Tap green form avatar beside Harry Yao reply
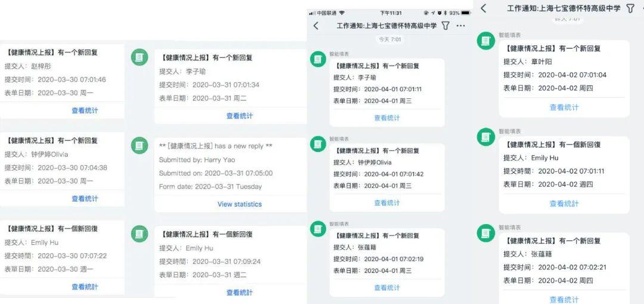644x304 pixels. (x=139, y=145)
